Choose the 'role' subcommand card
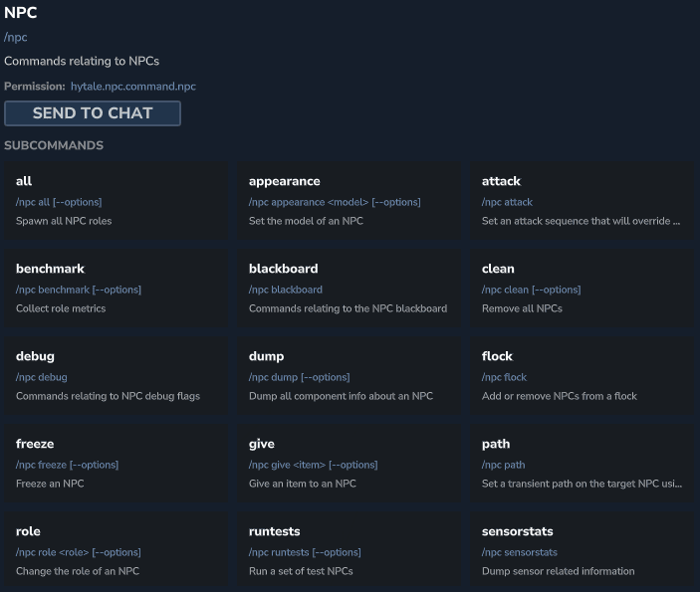Screen dimensions: 700x592 (117, 551)
